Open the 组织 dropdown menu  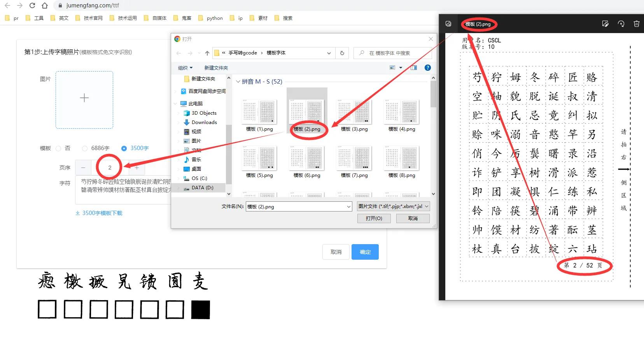coord(185,67)
